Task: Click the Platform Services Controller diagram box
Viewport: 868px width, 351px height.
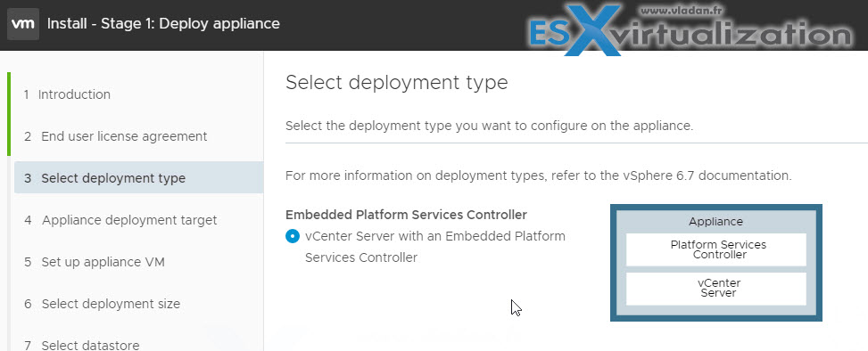Action: coord(716,249)
